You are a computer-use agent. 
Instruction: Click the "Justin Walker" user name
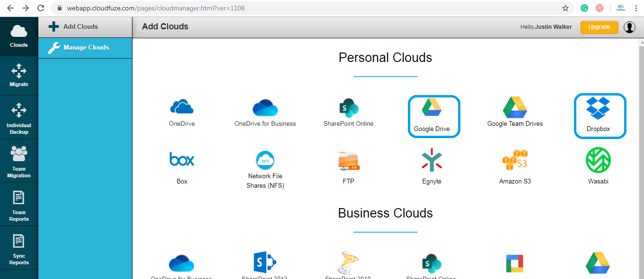point(554,27)
